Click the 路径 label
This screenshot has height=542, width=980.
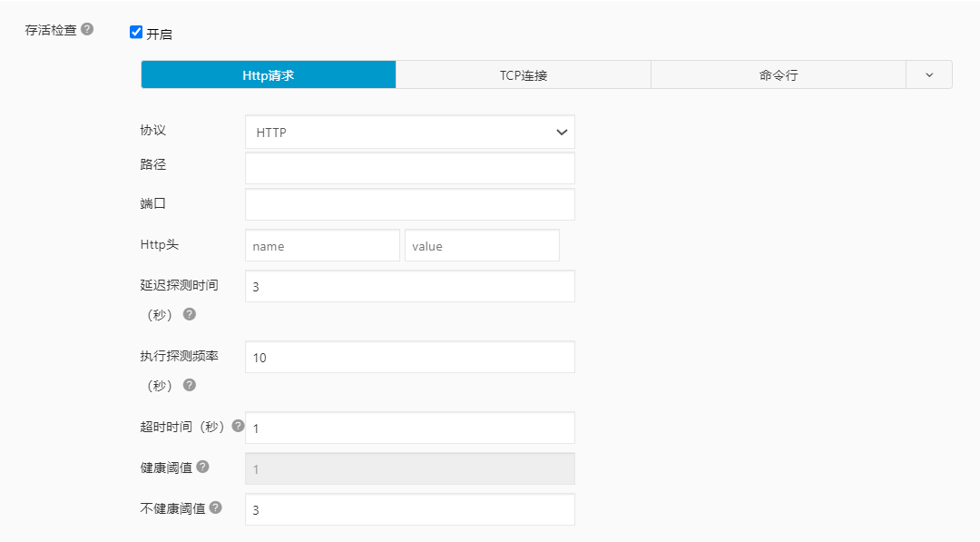[x=153, y=164]
